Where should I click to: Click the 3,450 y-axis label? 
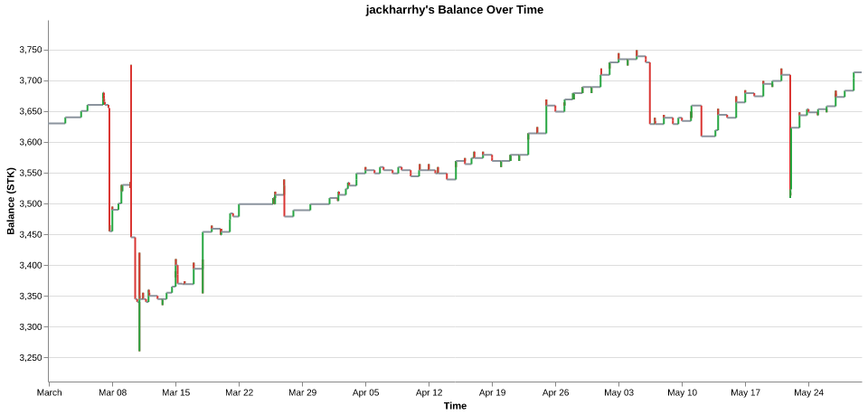click(x=31, y=234)
